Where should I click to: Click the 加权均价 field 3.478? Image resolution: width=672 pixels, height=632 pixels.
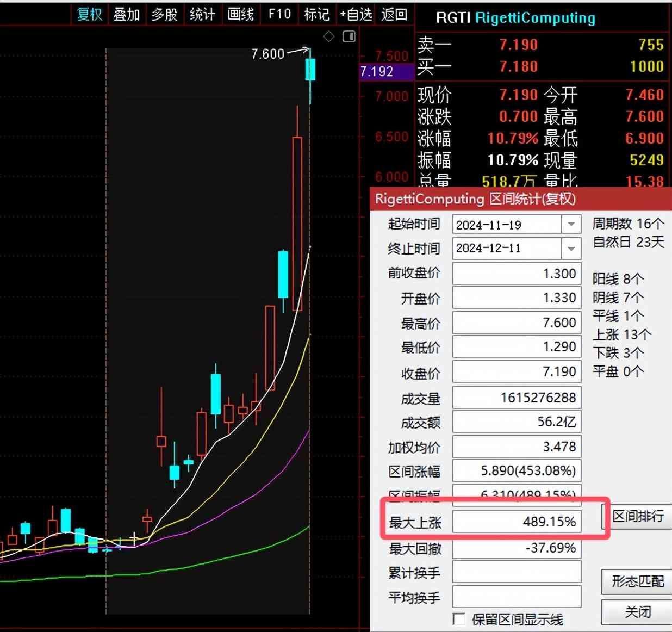[x=517, y=447]
